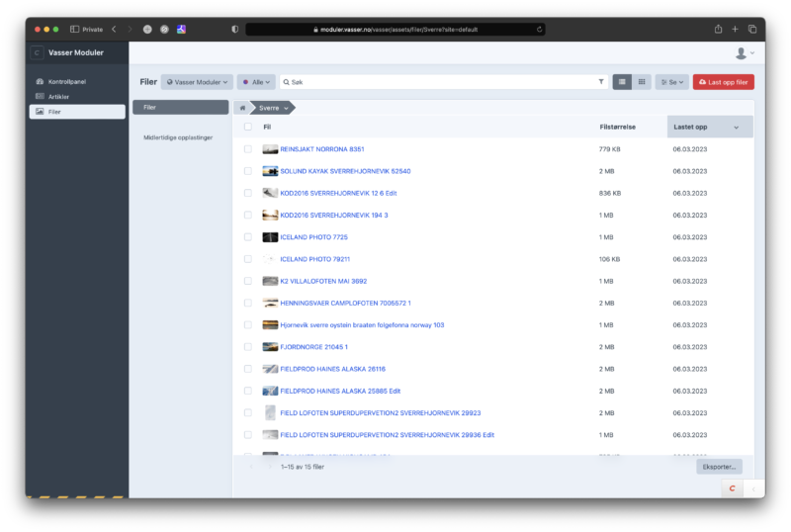Image resolution: width=791 pixels, height=532 pixels.
Task: Switch to list view layout
Action: coord(622,82)
